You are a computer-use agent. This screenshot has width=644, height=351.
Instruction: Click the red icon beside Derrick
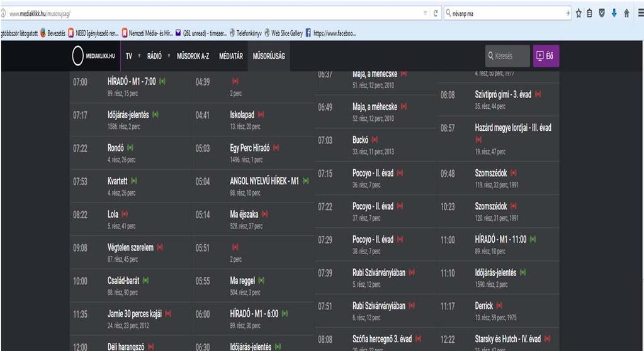click(499, 306)
